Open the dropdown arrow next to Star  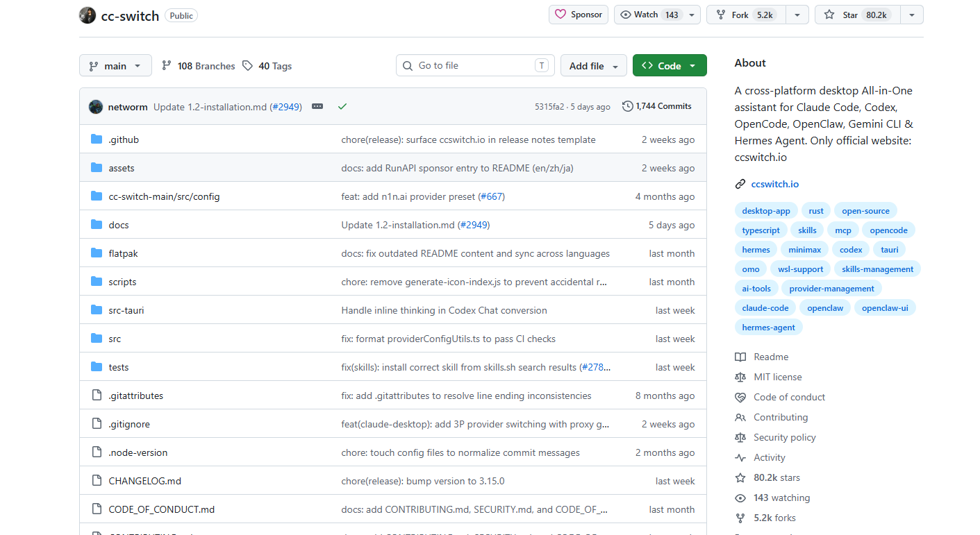[x=912, y=15]
